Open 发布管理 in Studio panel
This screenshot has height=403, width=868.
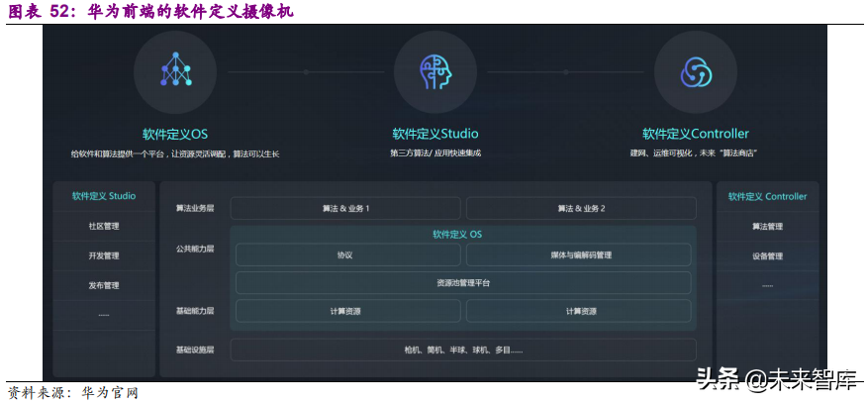[104, 285]
